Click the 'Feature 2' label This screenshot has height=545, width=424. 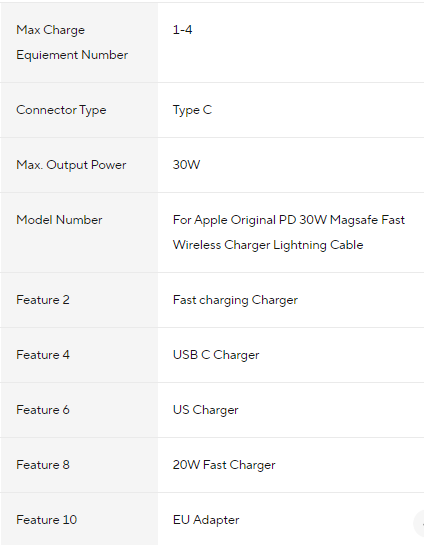43,300
